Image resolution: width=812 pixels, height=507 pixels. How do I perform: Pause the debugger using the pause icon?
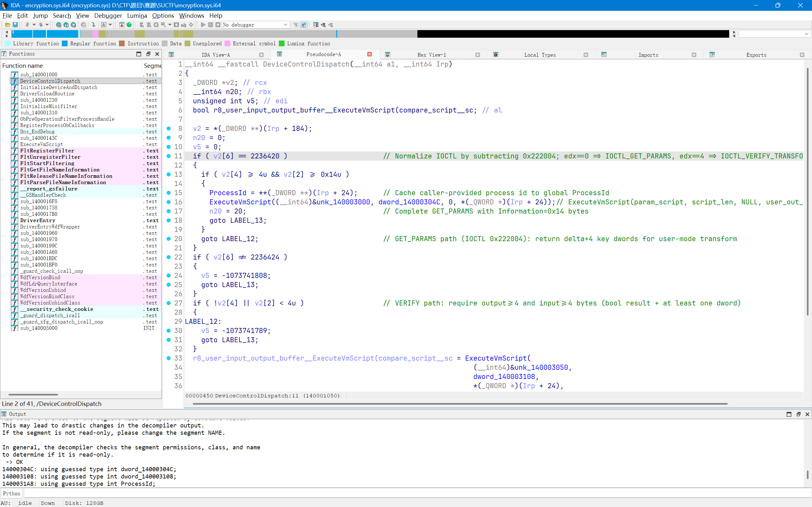pyautogui.click(x=211, y=24)
